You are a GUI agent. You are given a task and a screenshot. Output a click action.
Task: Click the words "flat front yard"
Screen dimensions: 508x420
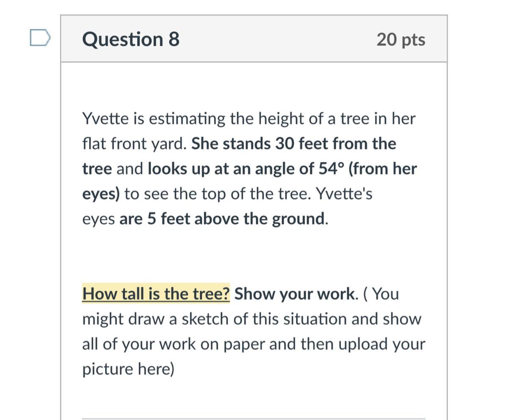point(134,144)
